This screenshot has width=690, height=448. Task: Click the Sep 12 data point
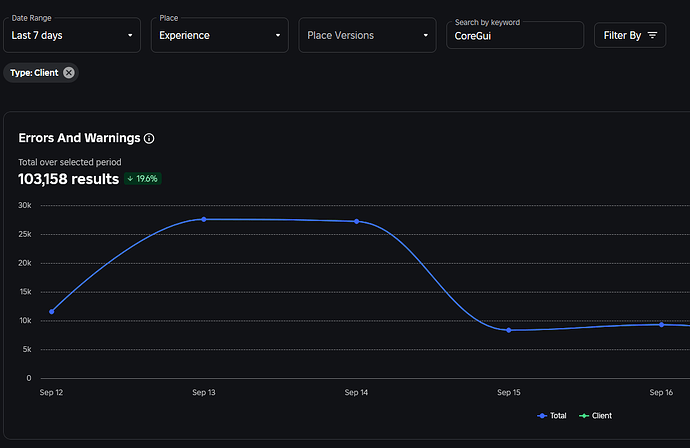click(51, 311)
